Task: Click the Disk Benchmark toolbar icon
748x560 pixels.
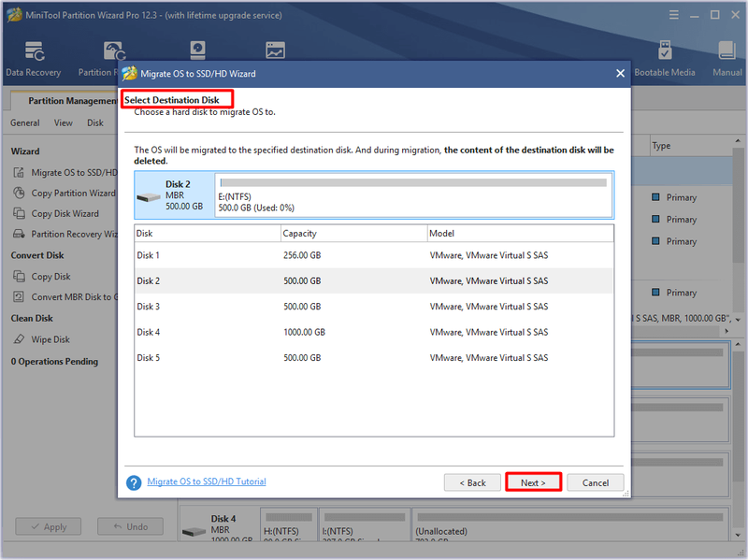Action: 197,50
